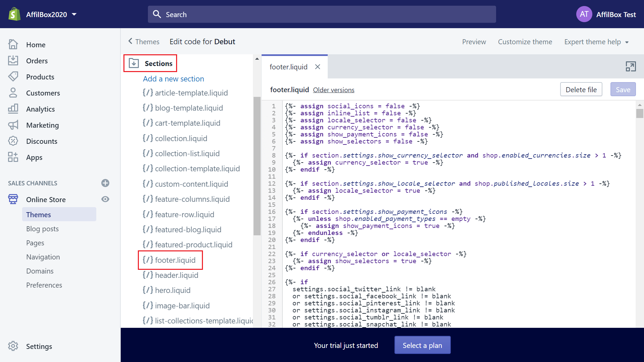Open Orders via its inbox icon
The image size is (644, 362).
(x=13, y=61)
